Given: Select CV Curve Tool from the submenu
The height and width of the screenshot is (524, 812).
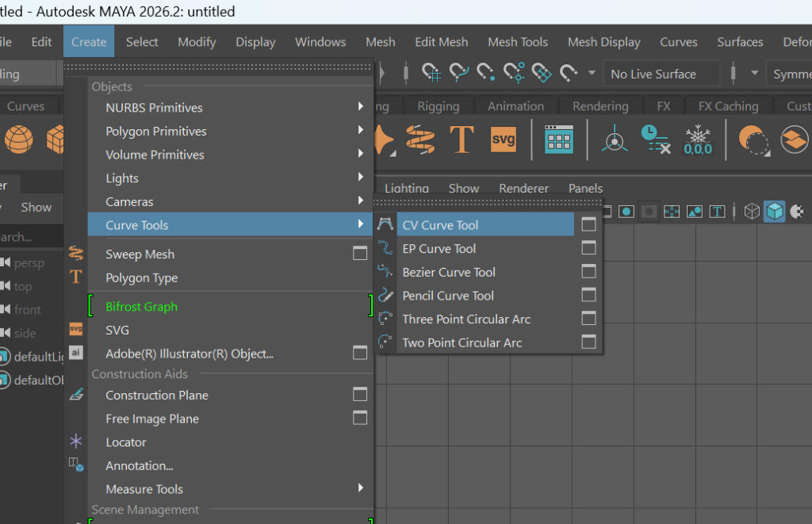Looking at the screenshot, I should [440, 225].
